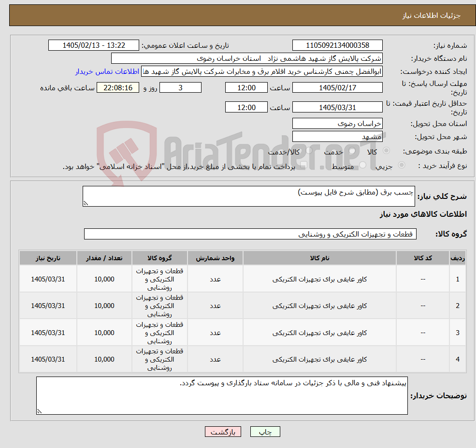
Task: Click item name in row 2
Action: (x=319, y=306)
